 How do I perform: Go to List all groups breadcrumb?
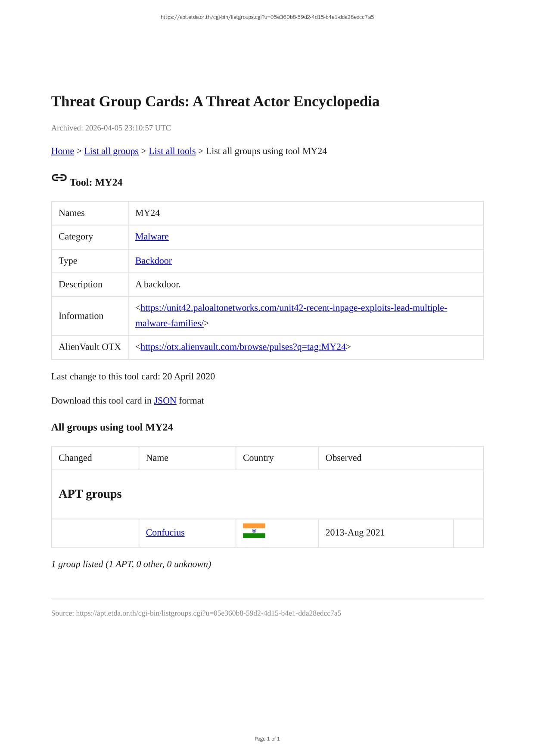(111, 151)
